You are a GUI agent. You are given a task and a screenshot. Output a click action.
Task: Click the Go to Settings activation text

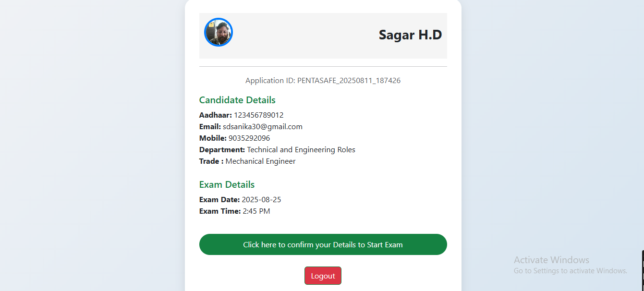click(570, 271)
